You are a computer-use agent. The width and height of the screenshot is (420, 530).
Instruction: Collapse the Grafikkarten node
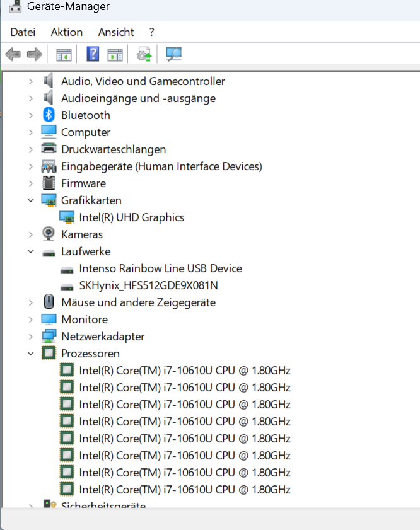[31, 200]
